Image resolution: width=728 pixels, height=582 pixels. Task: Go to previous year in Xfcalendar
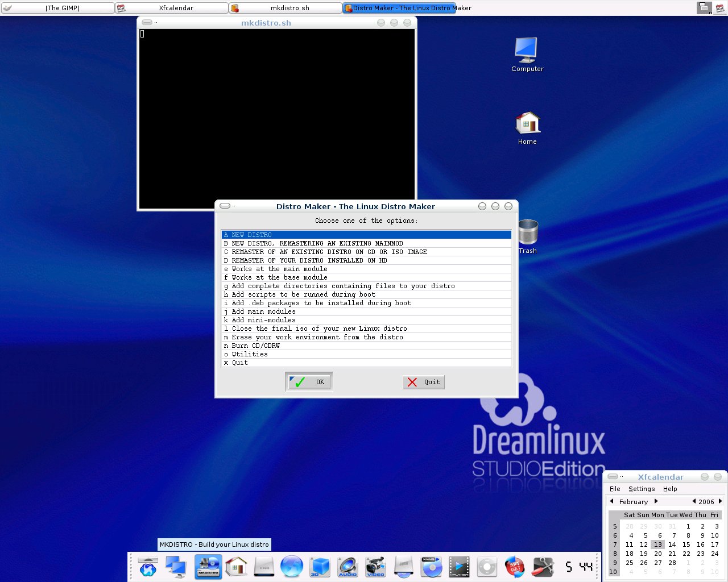pyautogui.click(x=694, y=501)
